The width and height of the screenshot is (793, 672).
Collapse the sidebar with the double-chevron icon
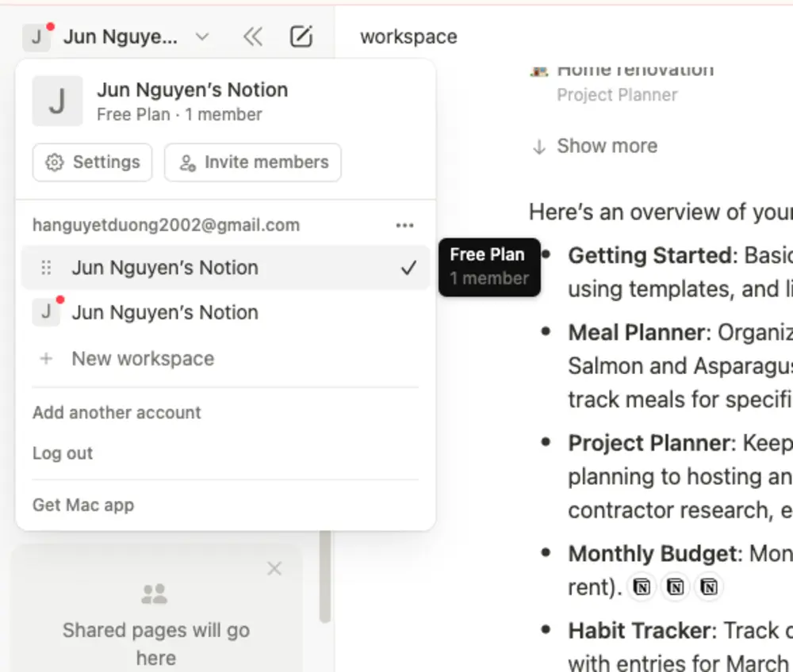(x=253, y=37)
